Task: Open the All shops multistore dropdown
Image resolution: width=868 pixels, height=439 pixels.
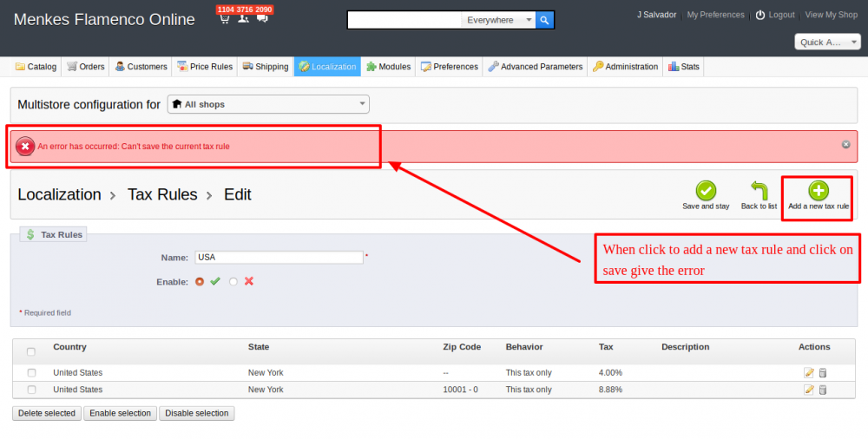Action: (268, 104)
